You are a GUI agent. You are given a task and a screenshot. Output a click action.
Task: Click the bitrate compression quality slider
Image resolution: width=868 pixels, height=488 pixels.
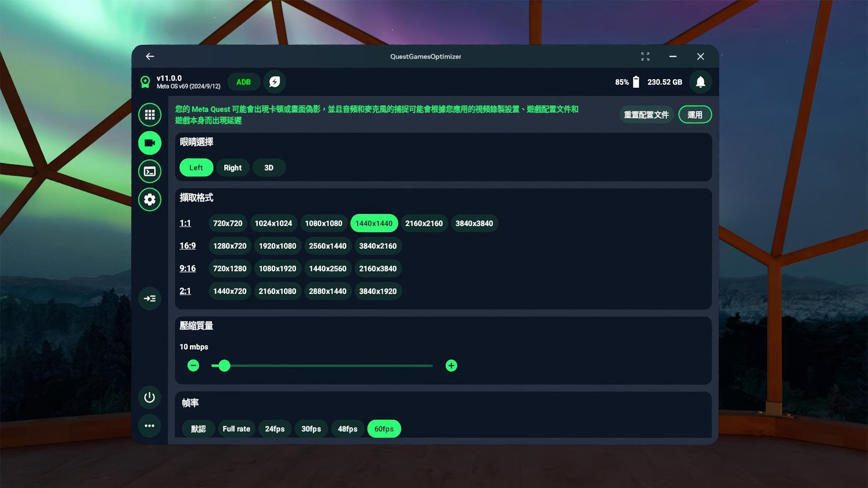322,366
